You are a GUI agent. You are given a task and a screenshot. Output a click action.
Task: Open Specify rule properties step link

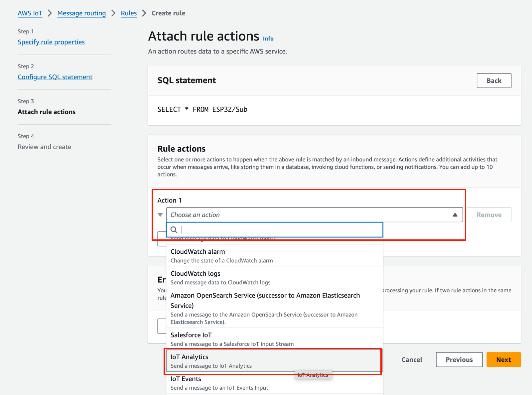51,42
